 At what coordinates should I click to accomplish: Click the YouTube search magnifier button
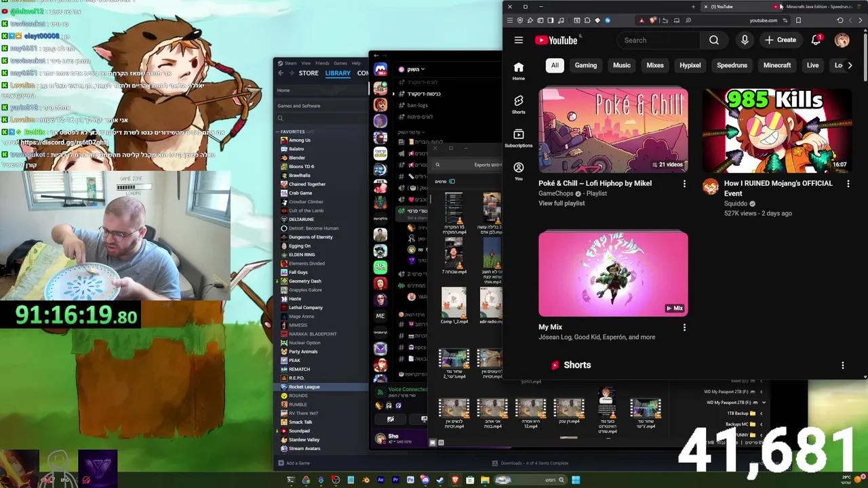pos(714,40)
